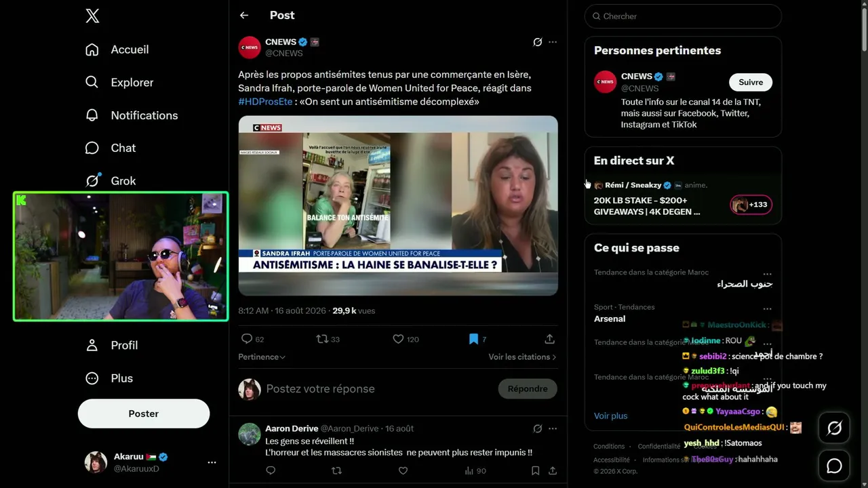
Task: Open the floating Grok button
Action: click(x=834, y=428)
